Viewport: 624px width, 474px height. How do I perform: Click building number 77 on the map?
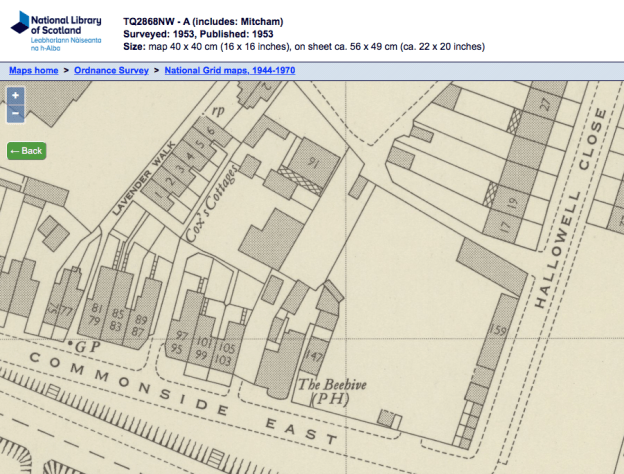tap(65, 312)
